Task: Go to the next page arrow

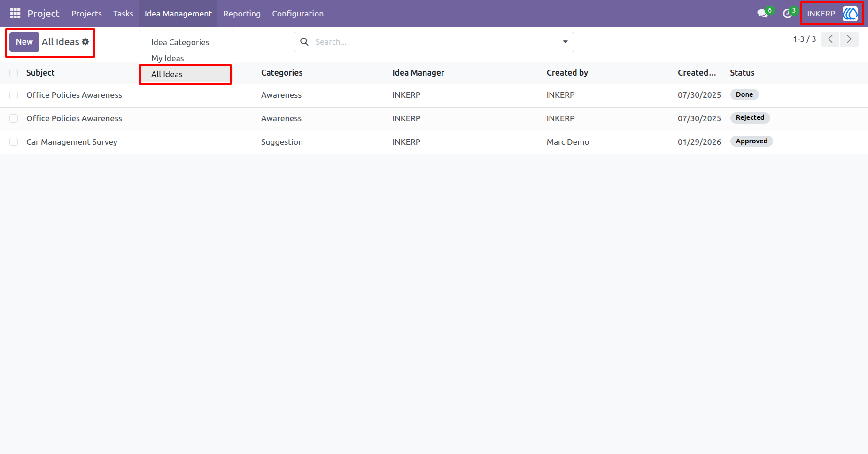Action: 849,39
